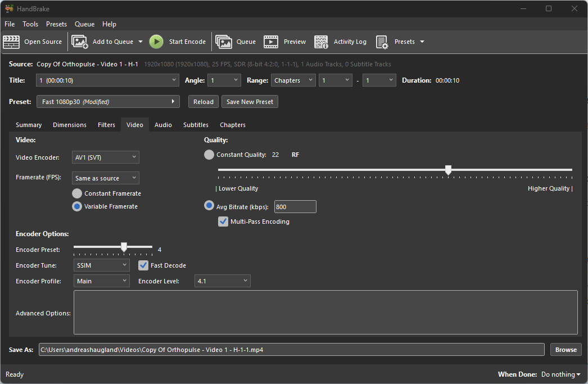The width and height of the screenshot is (588, 384).
Task: Select the Constant Quality radio button
Action: pyautogui.click(x=209, y=155)
